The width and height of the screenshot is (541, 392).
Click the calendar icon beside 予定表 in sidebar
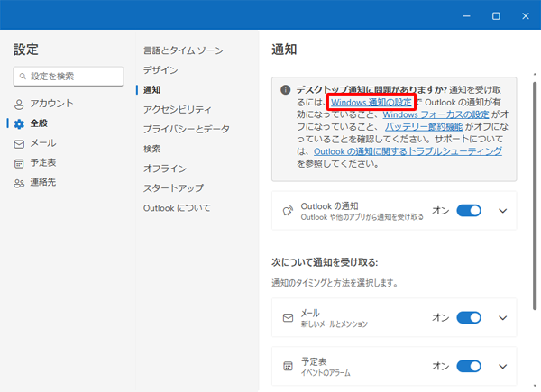[x=19, y=163]
